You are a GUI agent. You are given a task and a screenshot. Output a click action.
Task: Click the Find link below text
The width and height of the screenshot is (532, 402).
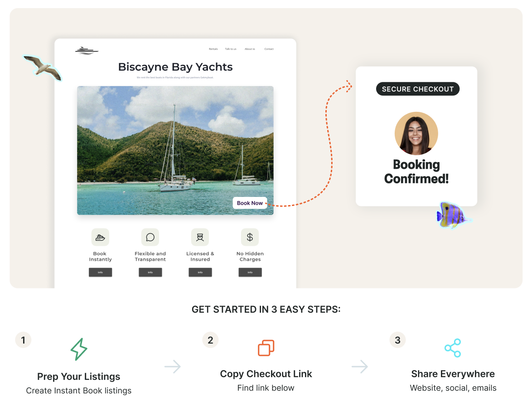coord(266,388)
